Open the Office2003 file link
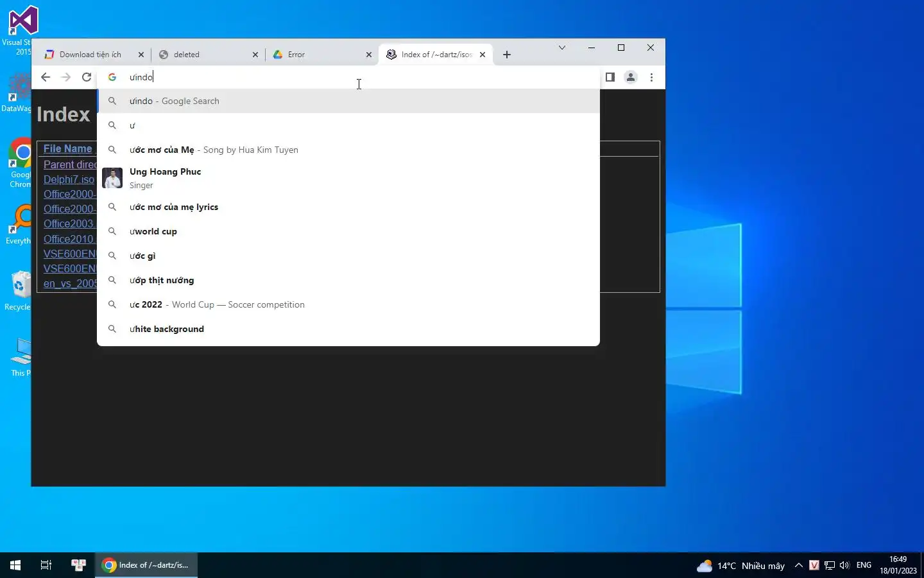This screenshot has height=578, width=924. (x=70, y=223)
